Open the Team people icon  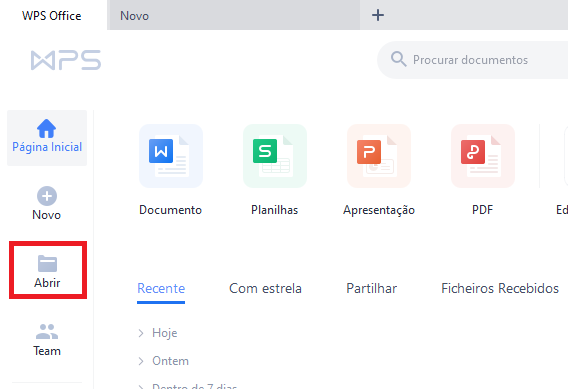pos(47,331)
